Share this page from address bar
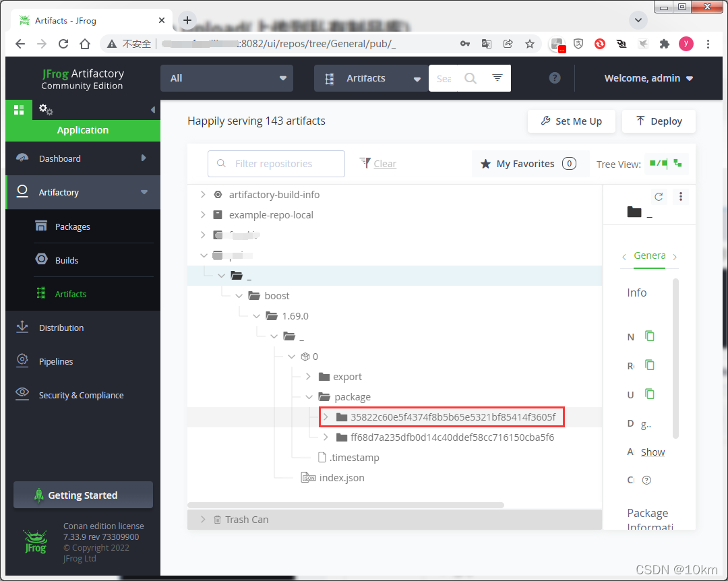 pyautogui.click(x=508, y=44)
